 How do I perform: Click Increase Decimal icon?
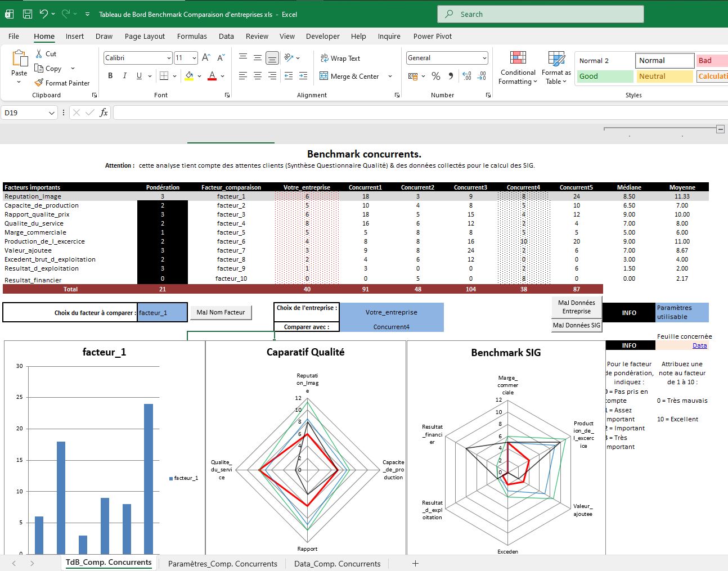(467, 76)
